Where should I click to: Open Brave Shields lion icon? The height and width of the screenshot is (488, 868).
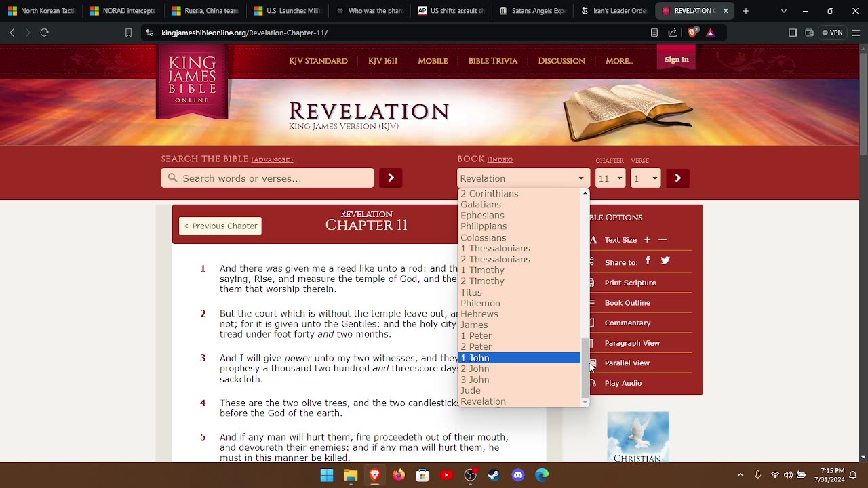692,33
